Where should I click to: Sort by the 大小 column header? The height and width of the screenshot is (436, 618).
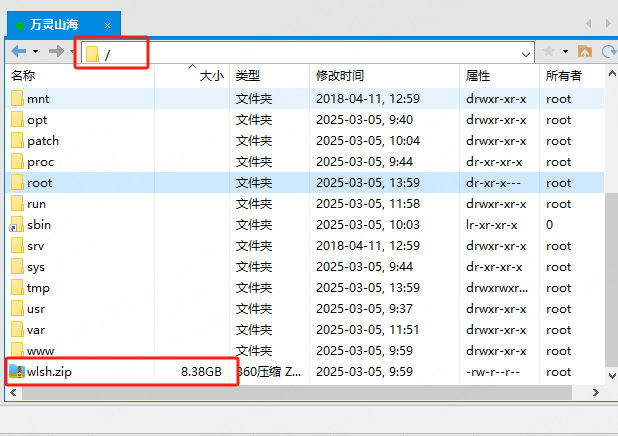192,75
